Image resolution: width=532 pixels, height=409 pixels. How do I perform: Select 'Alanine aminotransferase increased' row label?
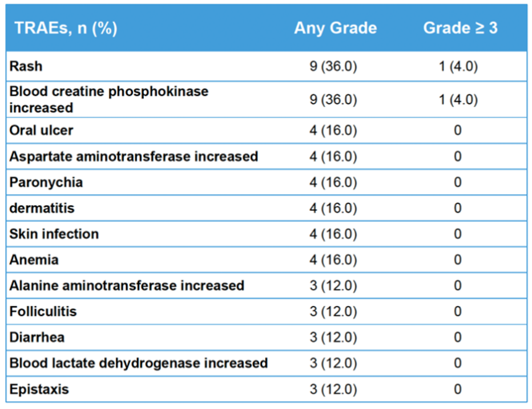(127, 286)
